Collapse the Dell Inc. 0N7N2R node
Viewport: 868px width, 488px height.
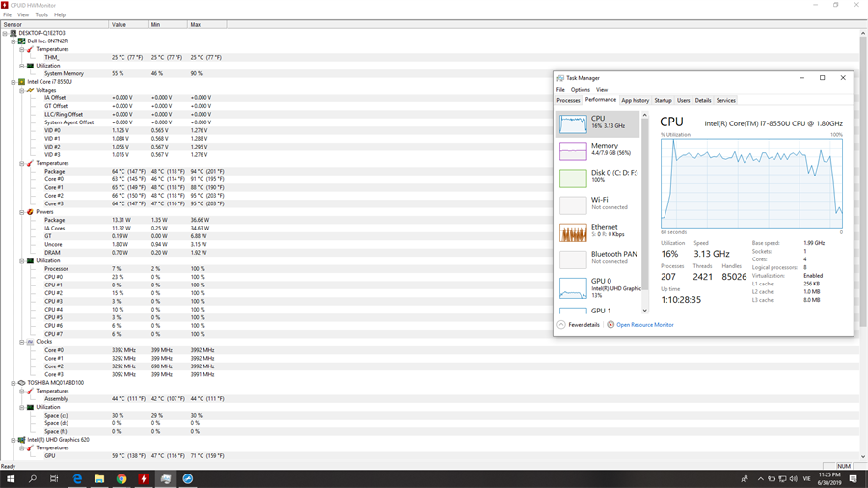coord(14,41)
